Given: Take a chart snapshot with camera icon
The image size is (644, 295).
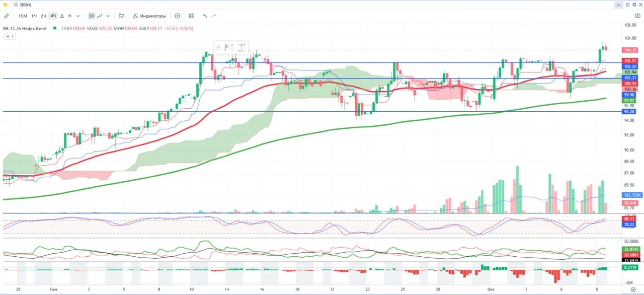Looking at the screenshot, I should click(x=637, y=16).
